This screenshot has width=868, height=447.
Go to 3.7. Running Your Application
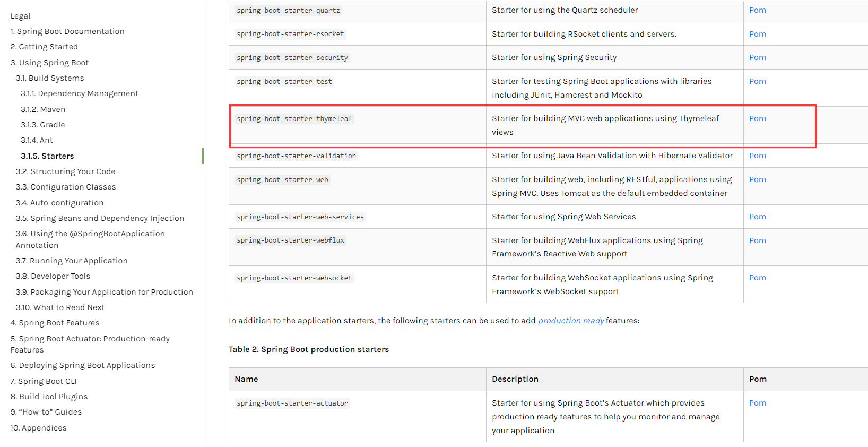pyautogui.click(x=72, y=261)
